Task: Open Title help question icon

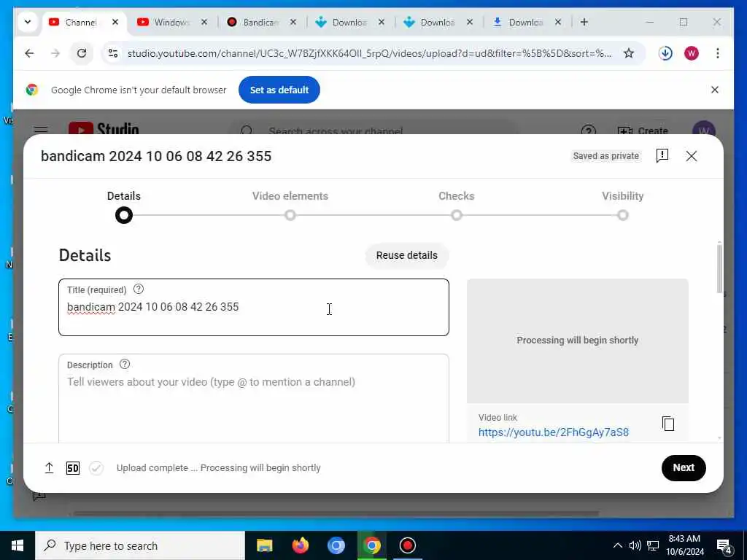Action: click(x=138, y=289)
